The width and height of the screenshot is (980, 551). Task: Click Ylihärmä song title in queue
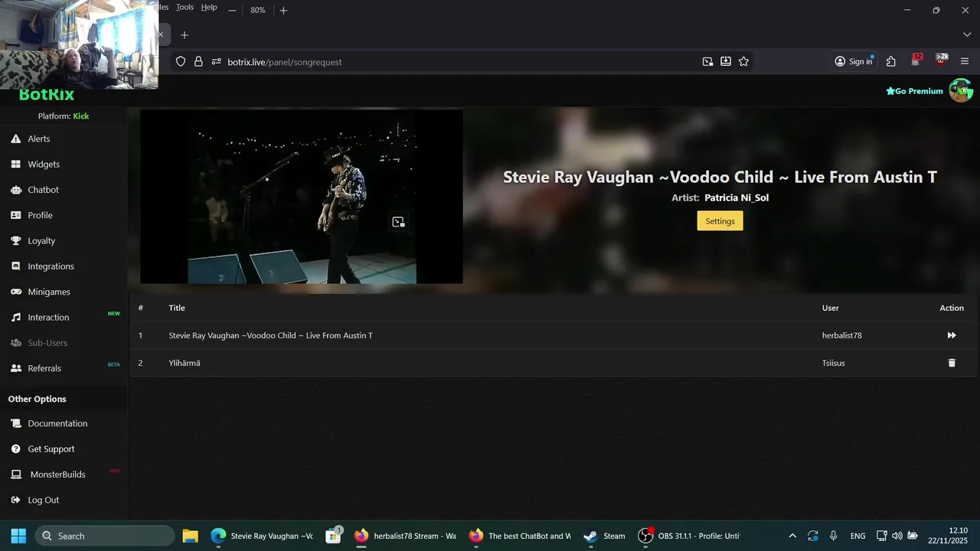(185, 363)
